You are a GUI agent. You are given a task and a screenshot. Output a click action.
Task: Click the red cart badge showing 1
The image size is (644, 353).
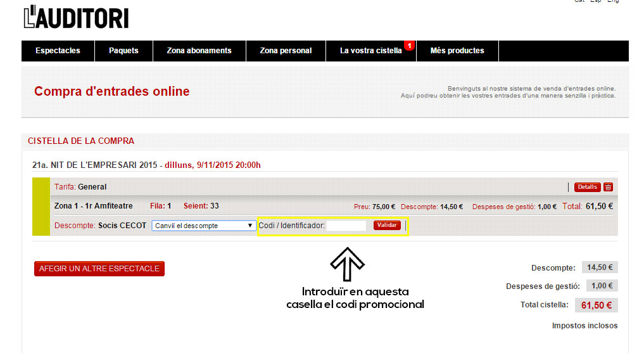tap(409, 46)
